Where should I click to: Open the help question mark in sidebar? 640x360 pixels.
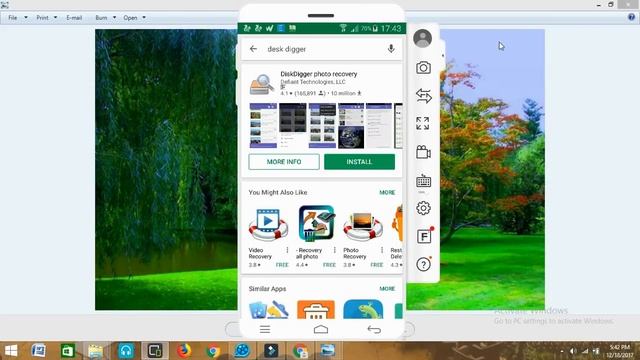423,264
